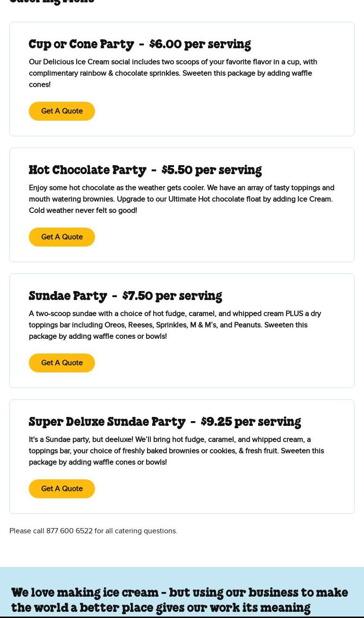
Task: Click the $5.50 per serving price
Action: 211,170
